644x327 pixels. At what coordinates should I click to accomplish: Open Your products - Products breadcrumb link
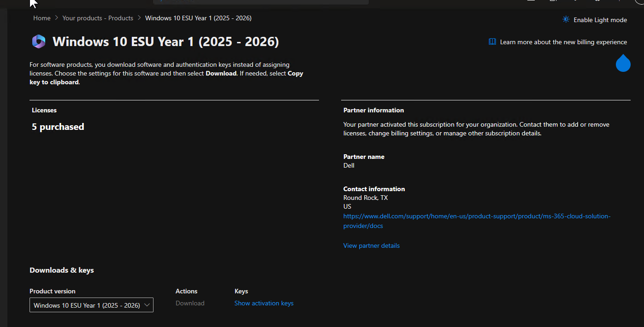(x=98, y=18)
